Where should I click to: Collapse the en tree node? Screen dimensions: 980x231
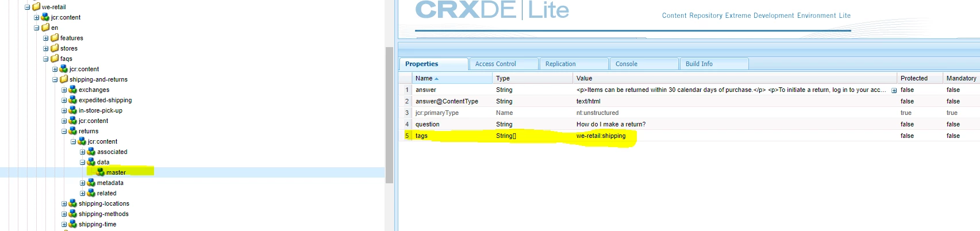pyautogui.click(x=36, y=28)
